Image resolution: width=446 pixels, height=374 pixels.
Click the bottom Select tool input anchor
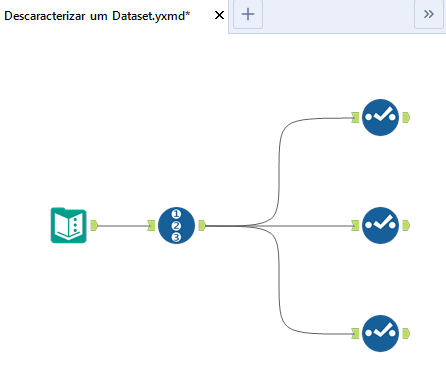click(355, 333)
